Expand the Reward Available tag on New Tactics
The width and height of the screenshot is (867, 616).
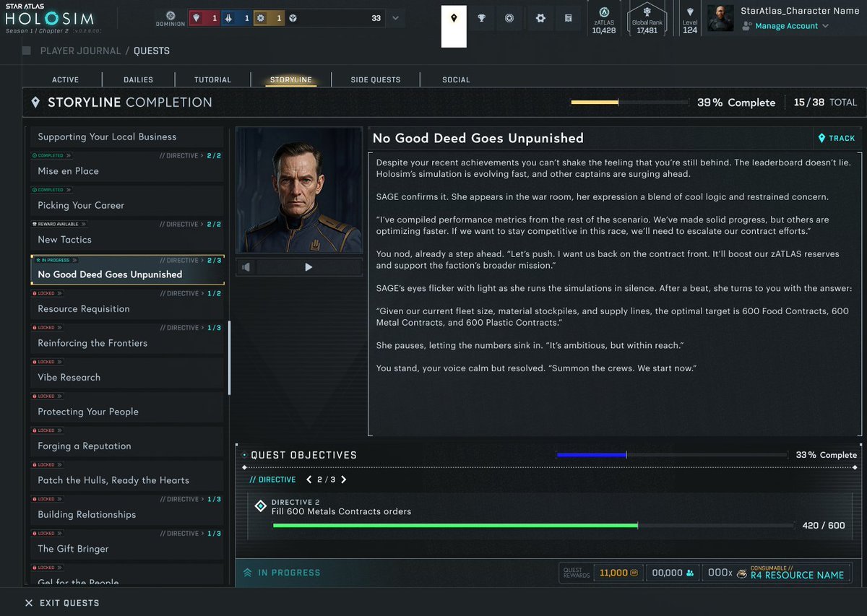coord(59,224)
